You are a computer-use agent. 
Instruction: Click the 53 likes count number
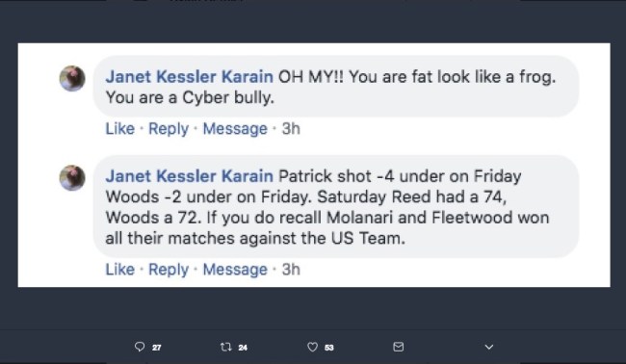(x=329, y=348)
